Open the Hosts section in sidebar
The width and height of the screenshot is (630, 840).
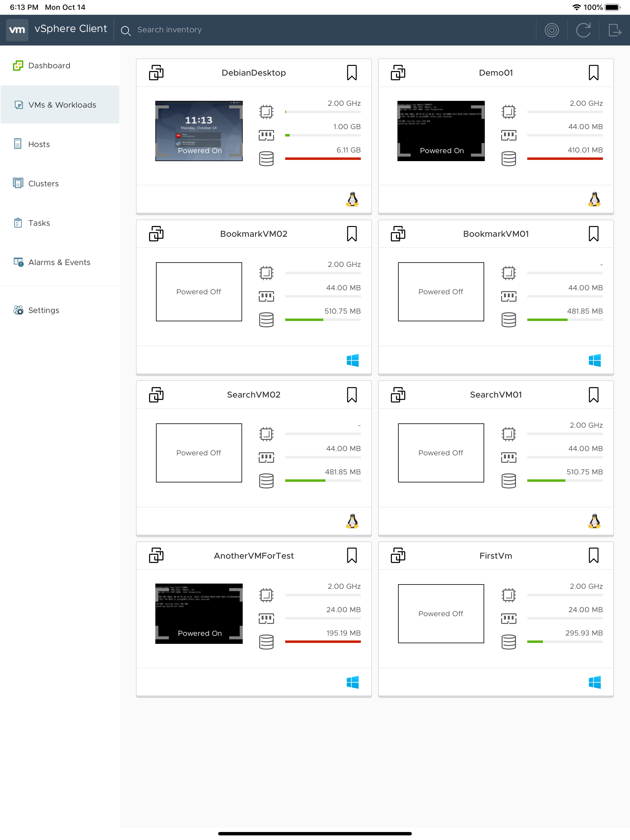coord(39,144)
